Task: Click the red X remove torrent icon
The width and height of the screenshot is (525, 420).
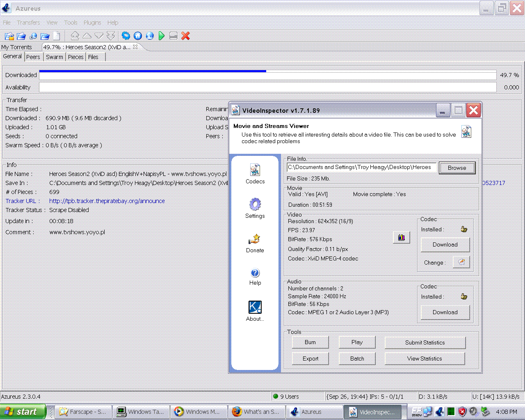Action: (185, 36)
